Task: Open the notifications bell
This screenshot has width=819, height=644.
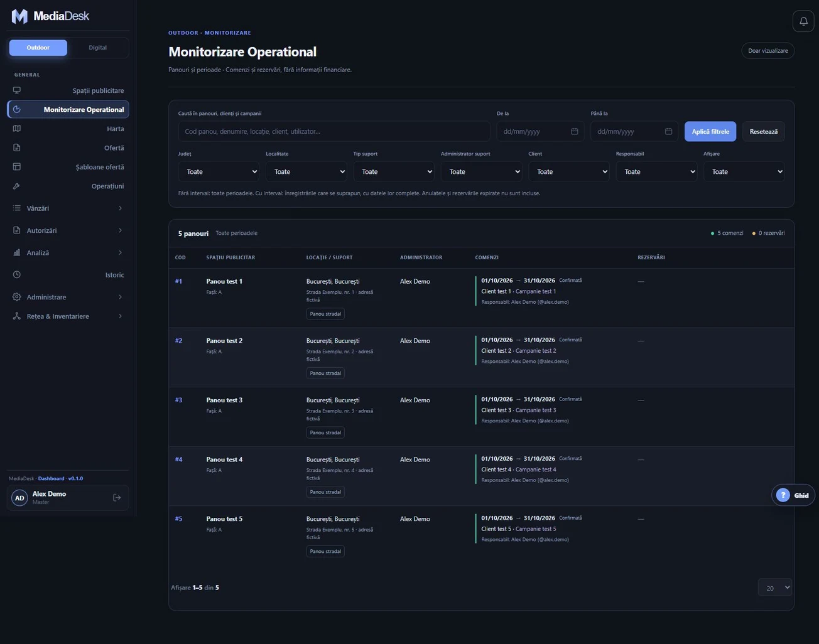Action: click(803, 21)
